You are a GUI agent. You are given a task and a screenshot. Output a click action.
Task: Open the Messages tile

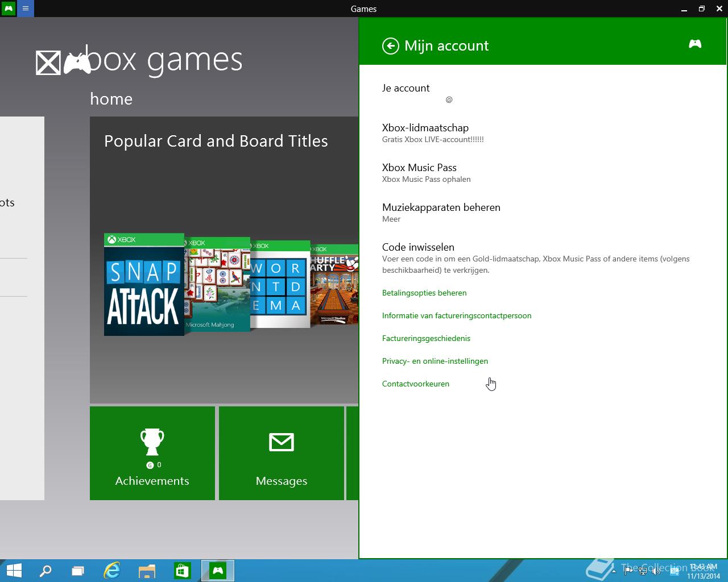(x=282, y=453)
